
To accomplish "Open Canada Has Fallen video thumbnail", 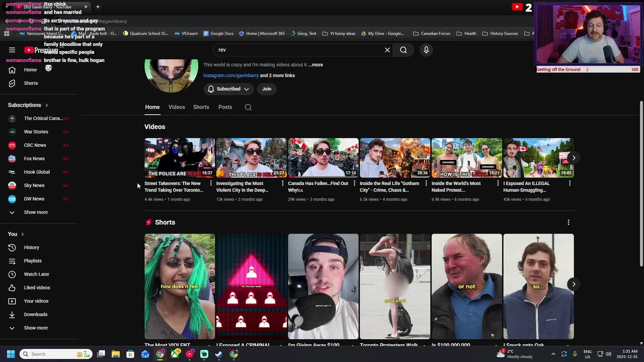I will [x=323, y=158].
